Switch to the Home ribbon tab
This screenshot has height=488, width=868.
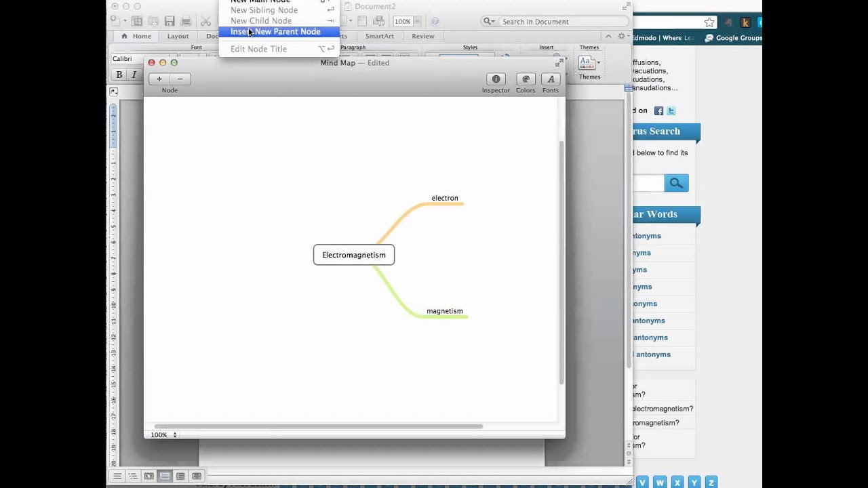click(136, 37)
